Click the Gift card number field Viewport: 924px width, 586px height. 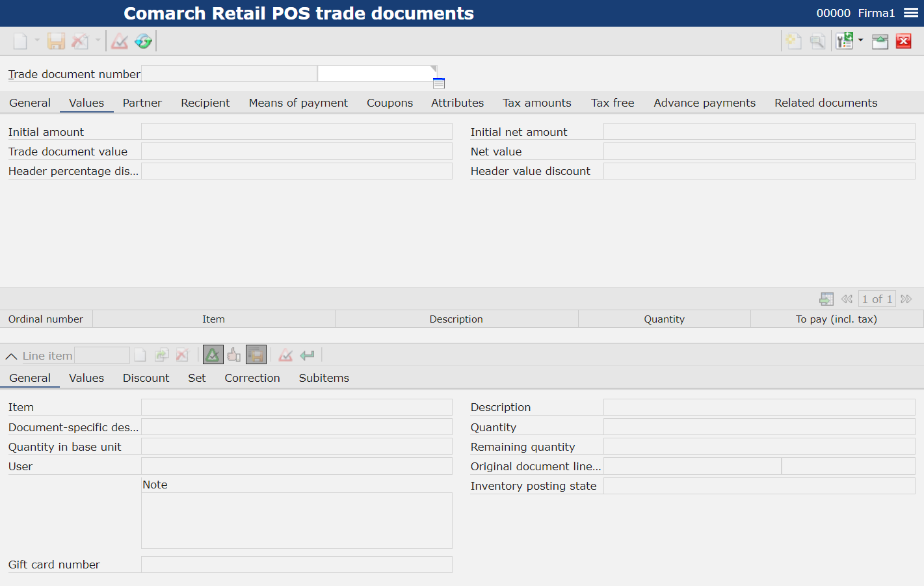click(x=297, y=565)
